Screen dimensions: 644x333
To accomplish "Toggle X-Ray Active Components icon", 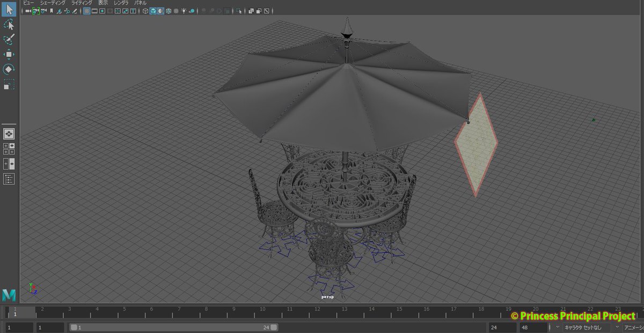I will pyautogui.click(x=258, y=11).
